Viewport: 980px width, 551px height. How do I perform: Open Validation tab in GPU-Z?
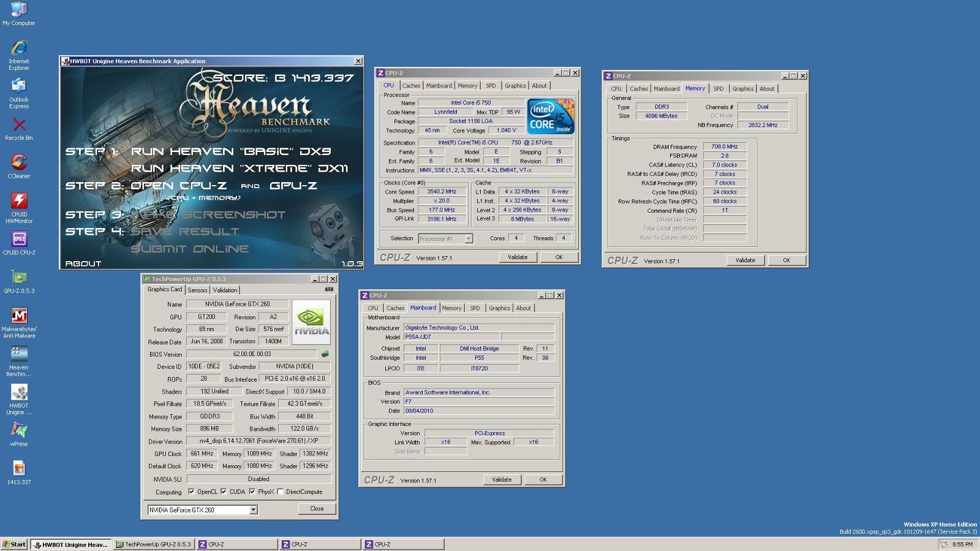point(225,291)
